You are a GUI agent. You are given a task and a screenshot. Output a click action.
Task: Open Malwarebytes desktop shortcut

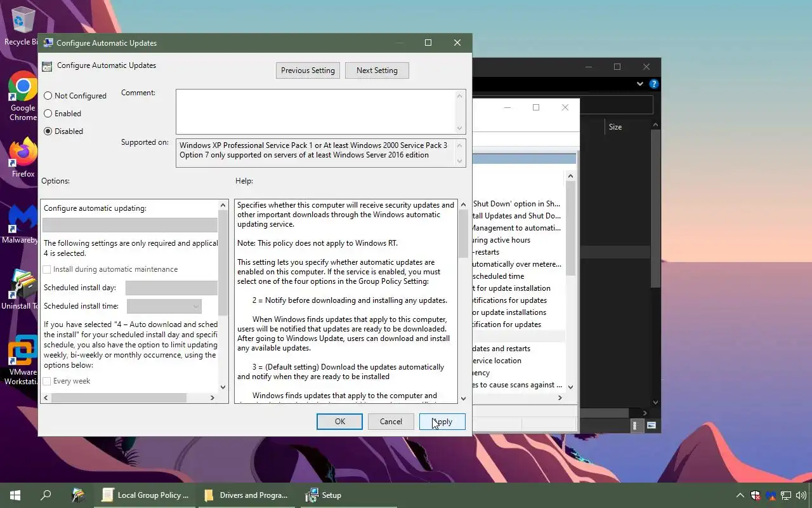pyautogui.click(x=22, y=224)
